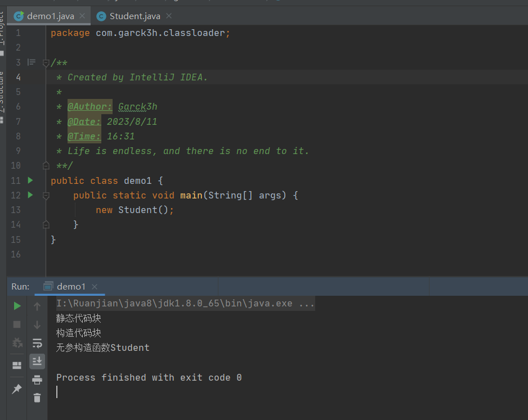This screenshot has width=528, height=420.
Task: Rerun demo1 with the green play button
Action: 17,306
